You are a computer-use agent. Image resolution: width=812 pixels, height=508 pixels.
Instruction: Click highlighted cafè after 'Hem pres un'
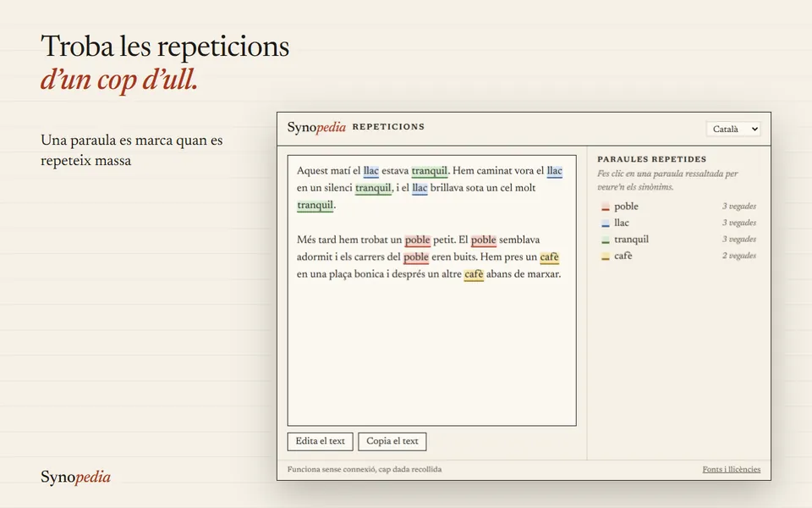tap(550, 257)
